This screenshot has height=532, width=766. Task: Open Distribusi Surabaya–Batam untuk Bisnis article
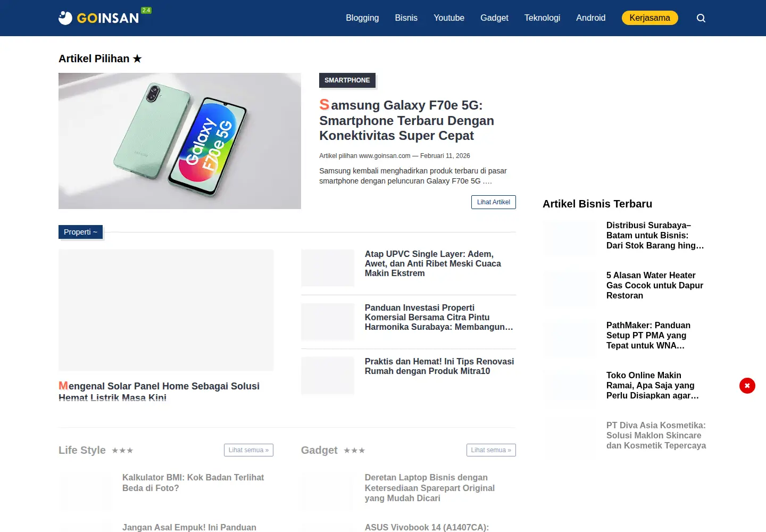(655, 235)
